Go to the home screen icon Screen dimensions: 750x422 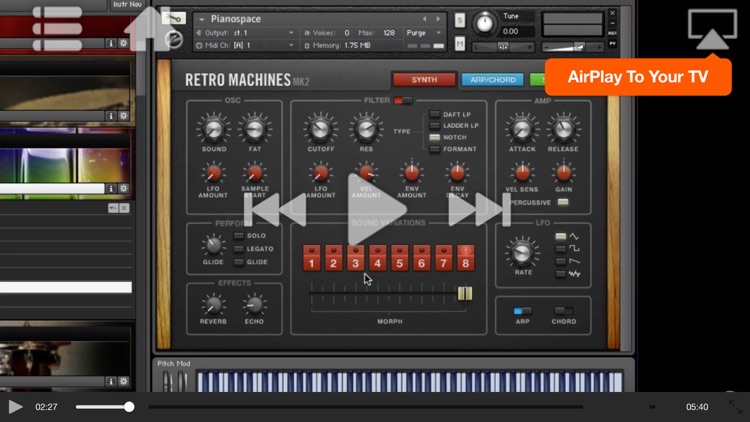149,29
